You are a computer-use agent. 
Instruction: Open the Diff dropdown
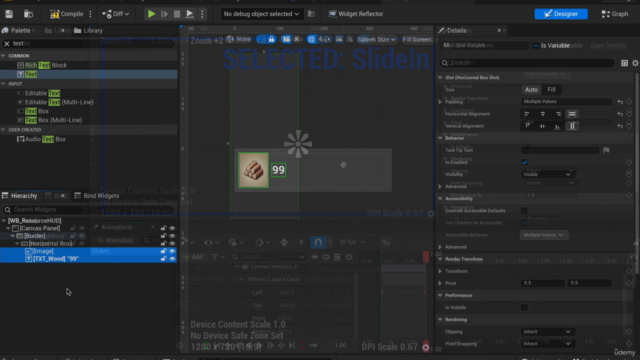point(116,14)
